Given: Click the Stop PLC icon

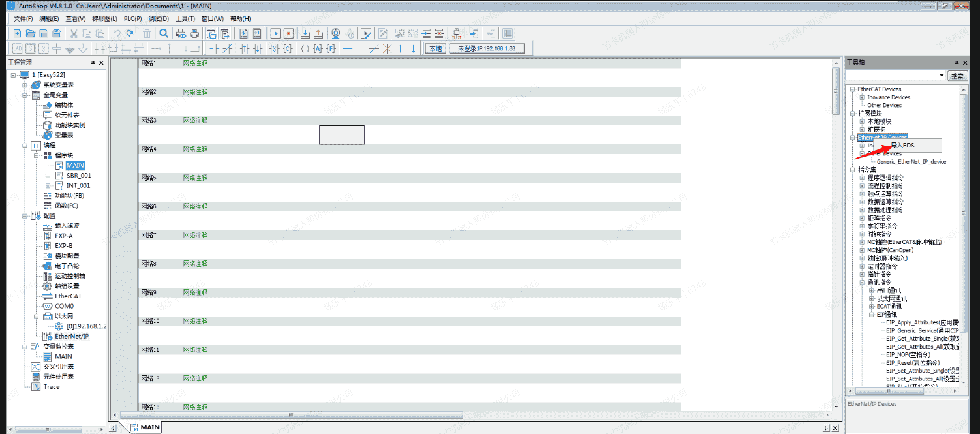Looking at the screenshot, I should [x=288, y=33].
